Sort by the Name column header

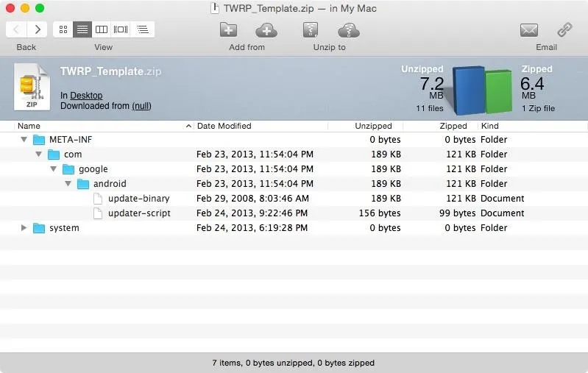coord(29,126)
